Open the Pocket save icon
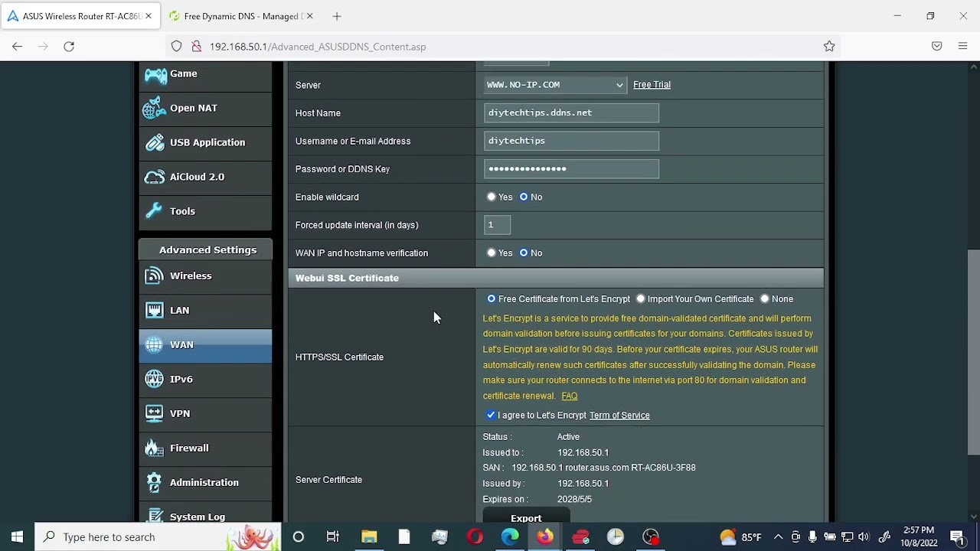This screenshot has width=980, height=551. pos(936,47)
